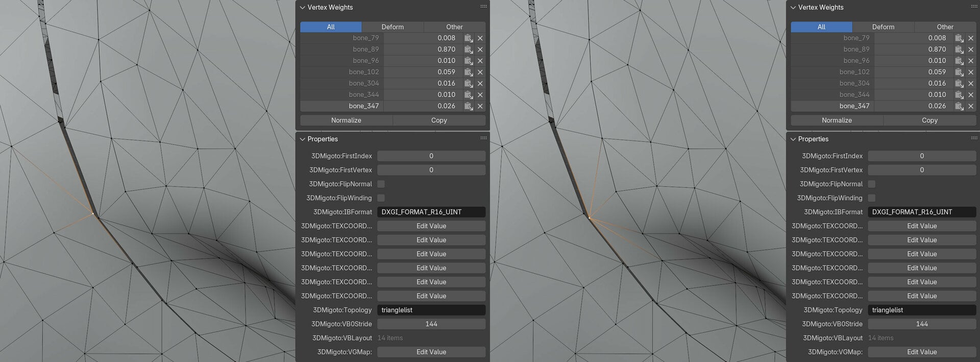Collapse the left Vertex Weights panel

click(302, 8)
